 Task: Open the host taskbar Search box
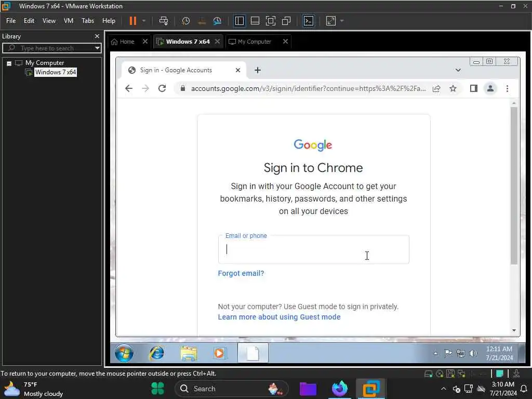click(x=232, y=389)
